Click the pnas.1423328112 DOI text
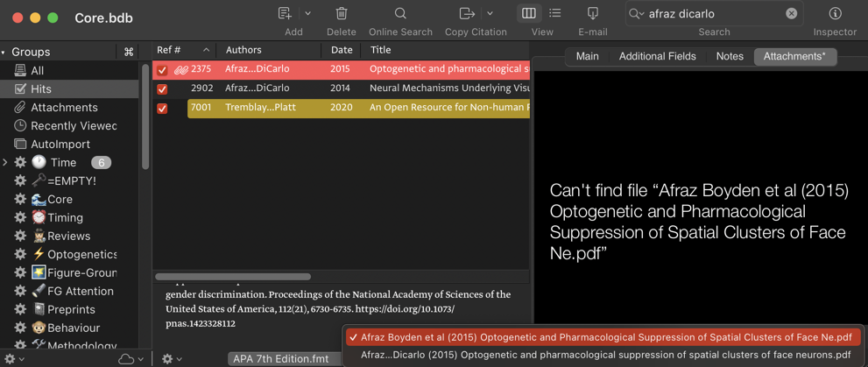868x367 pixels. click(x=201, y=324)
